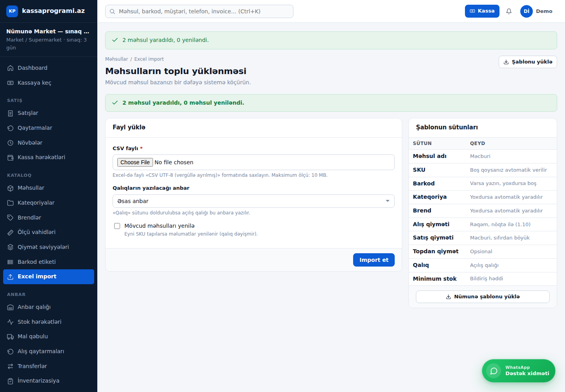Follow the Məhsullar breadcrumb link
This screenshot has width=565, height=392.
(117, 59)
